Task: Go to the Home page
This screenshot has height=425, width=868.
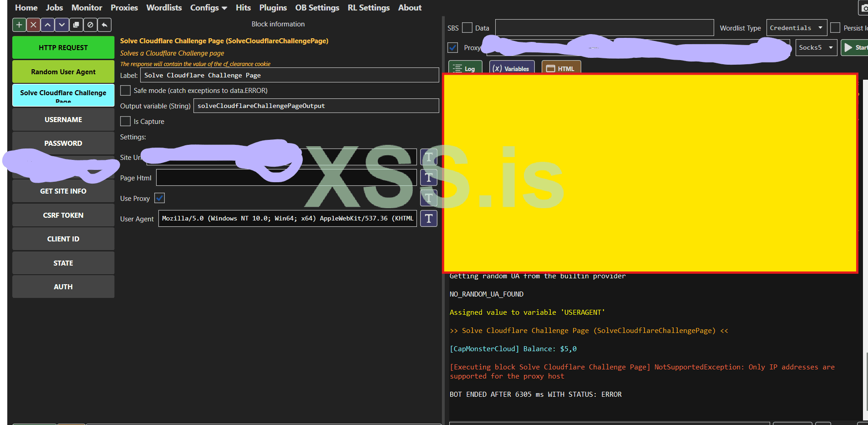Action: pyautogui.click(x=26, y=8)
